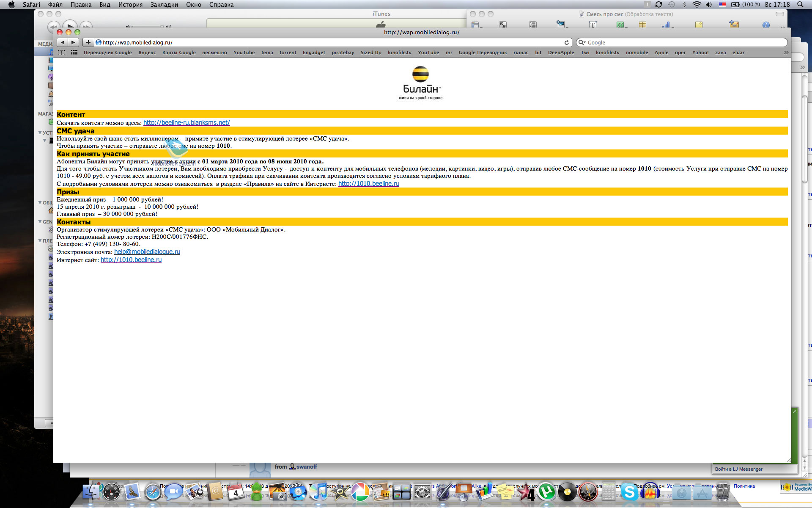Open the Engadget bookmark
This screenshot has height=508, width=812.
pos(314,52)
